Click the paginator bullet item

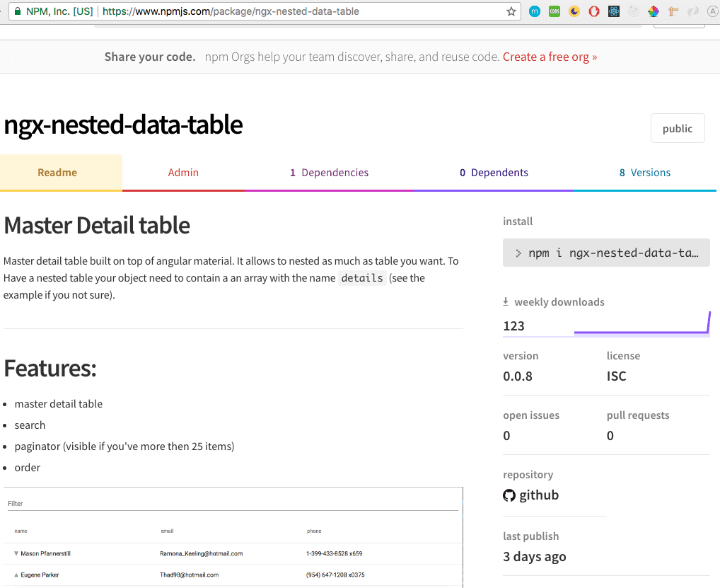pos(124,446)
